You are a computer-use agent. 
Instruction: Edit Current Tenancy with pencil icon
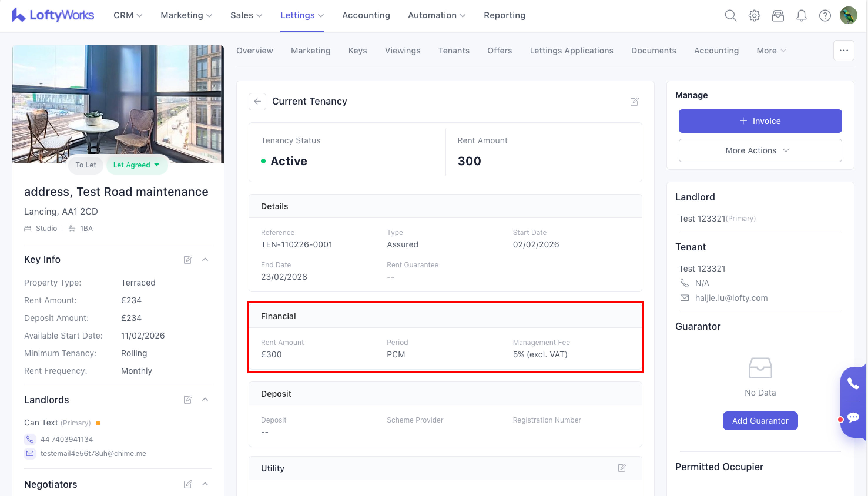tap(634, 101)
